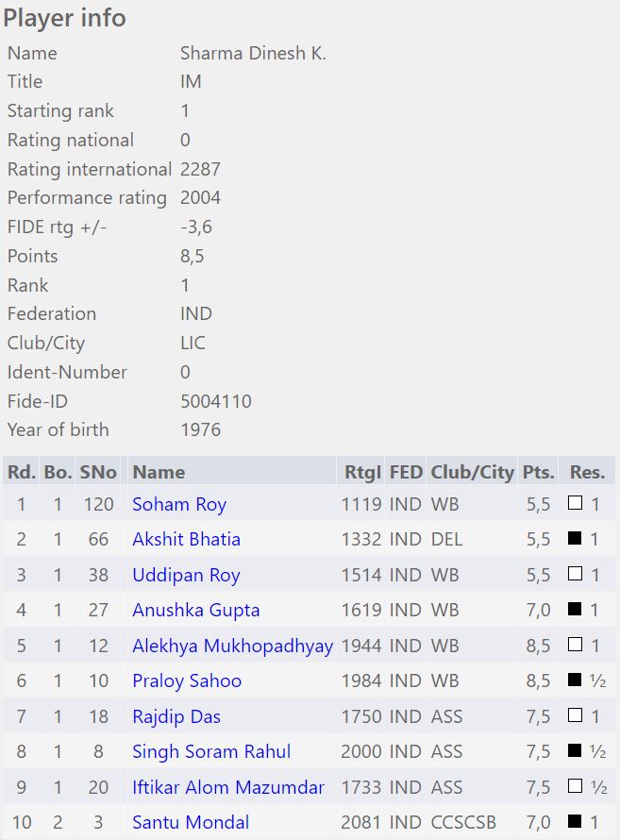
Task: Click the Rtgl column header
Action: tap(361, 472)
